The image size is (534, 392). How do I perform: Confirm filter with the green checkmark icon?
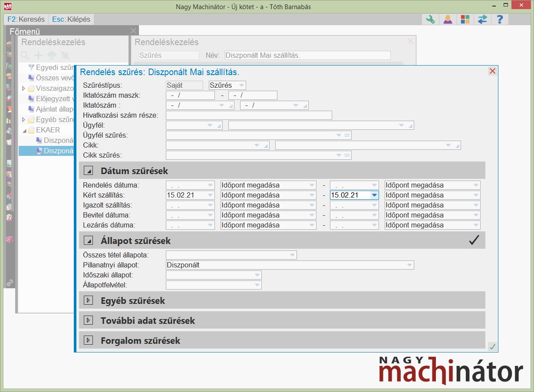(x=492, y=346)
